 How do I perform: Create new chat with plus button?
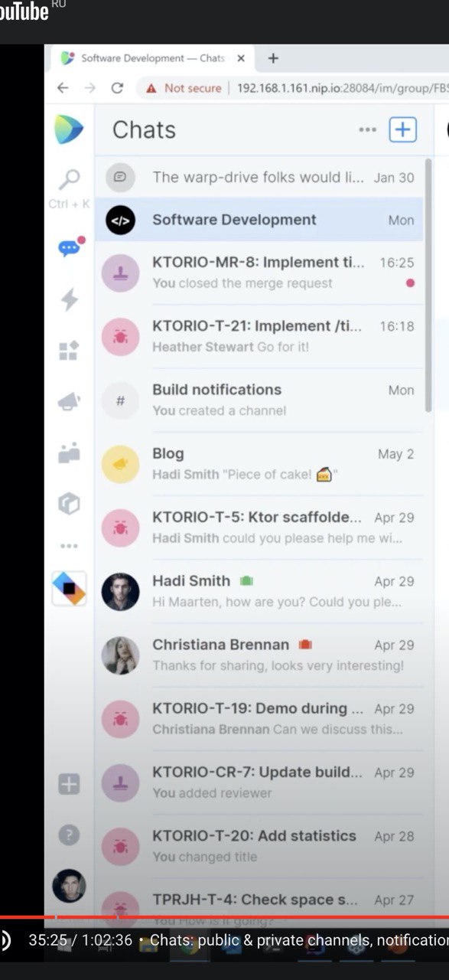coord(403,129)
